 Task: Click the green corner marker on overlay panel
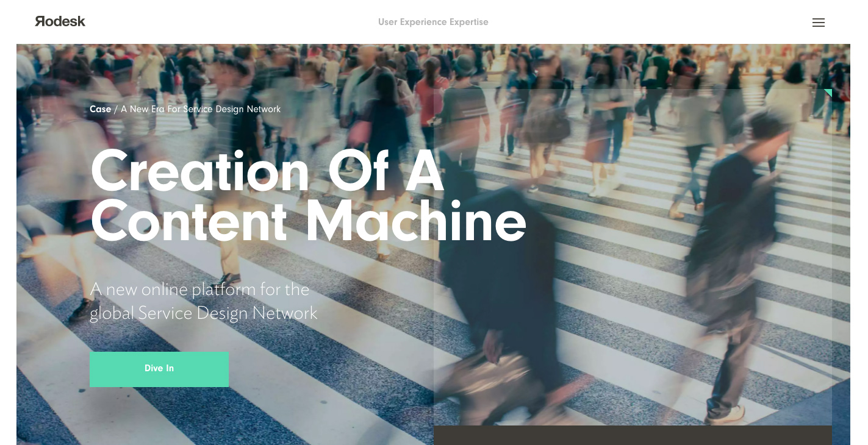828,93
